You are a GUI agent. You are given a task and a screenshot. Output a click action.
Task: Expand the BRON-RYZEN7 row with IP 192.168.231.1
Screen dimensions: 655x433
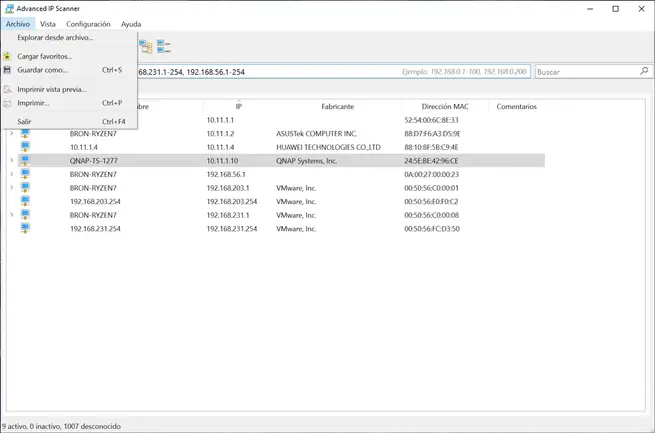click(x=11, y=215)
